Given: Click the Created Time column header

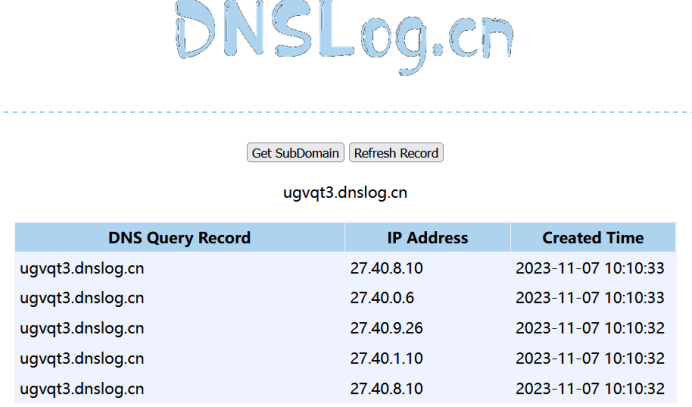Looking at the screenshot, I should click(x=593, y=238).
